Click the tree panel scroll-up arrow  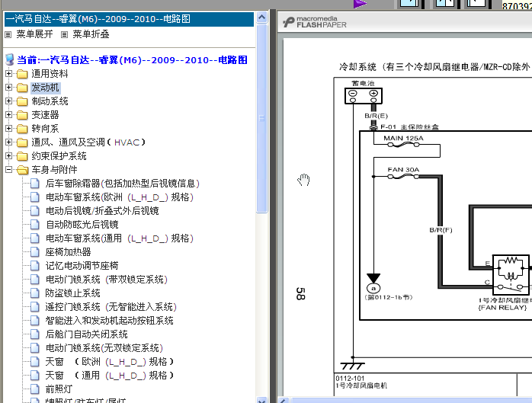pos(261,17)
